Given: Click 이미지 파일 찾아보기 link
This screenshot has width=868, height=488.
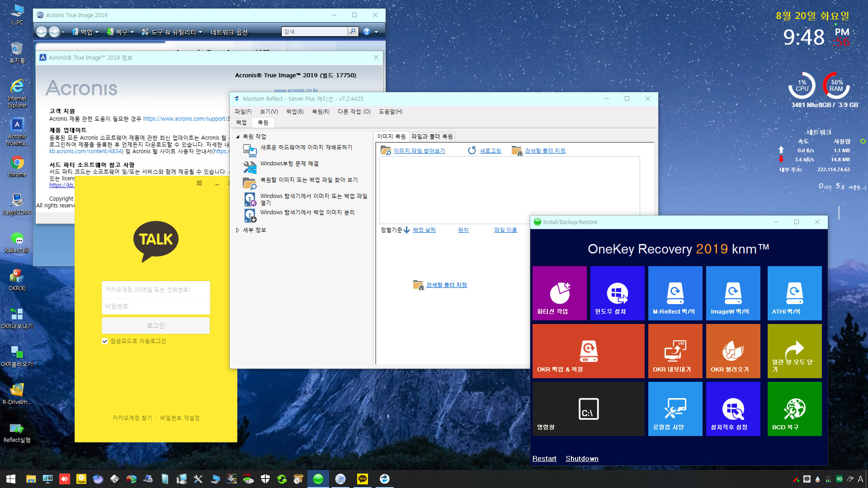Looking at the screenshot, I should (419, 151).
